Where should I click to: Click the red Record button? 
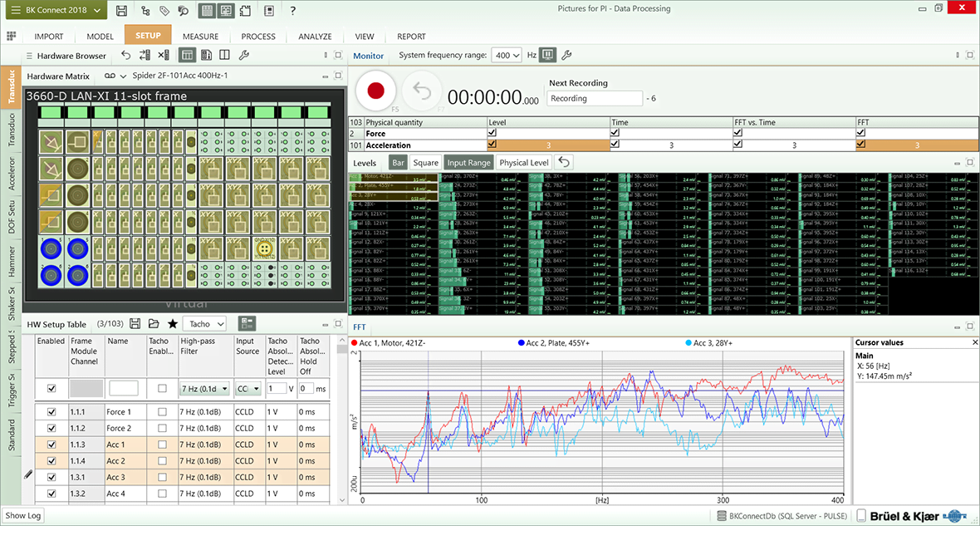375,91
